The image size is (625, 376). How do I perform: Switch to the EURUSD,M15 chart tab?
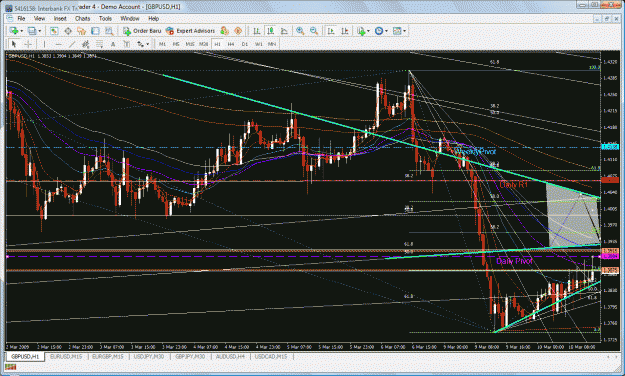[x=66, y=356]
